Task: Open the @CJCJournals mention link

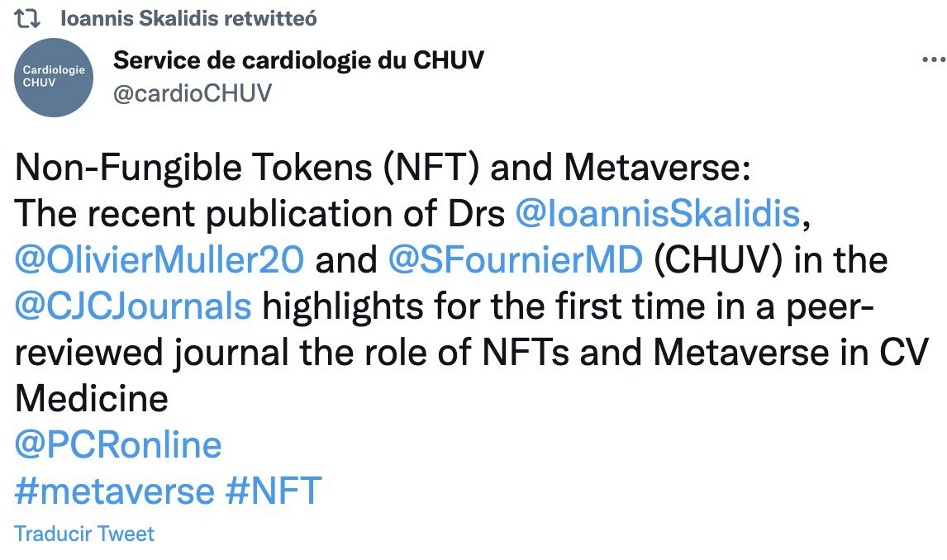Action: tap(133, 306)
